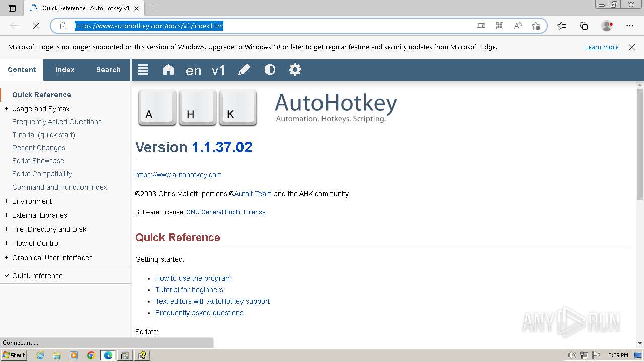The image size is (644, 362).
Task: Switch to the Index tab
Action: (x=65, y=70)
